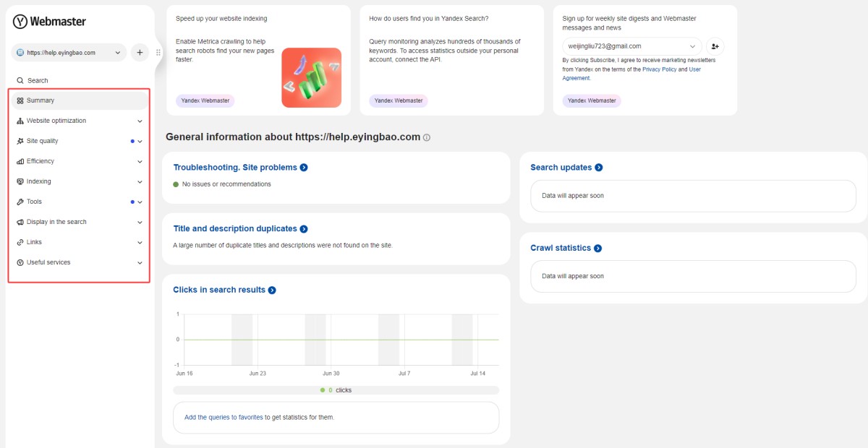Open the email address dropdown
This screenshot has width=868, height=448.
coord(632,46)
